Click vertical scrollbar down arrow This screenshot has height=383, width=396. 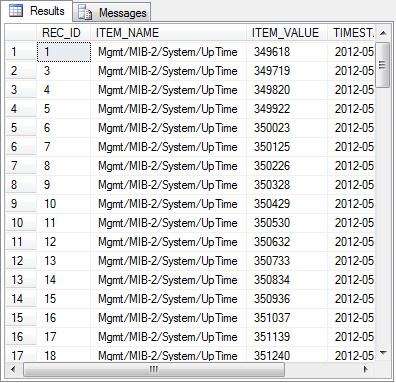pyautogui.click(x=383, y=353)
